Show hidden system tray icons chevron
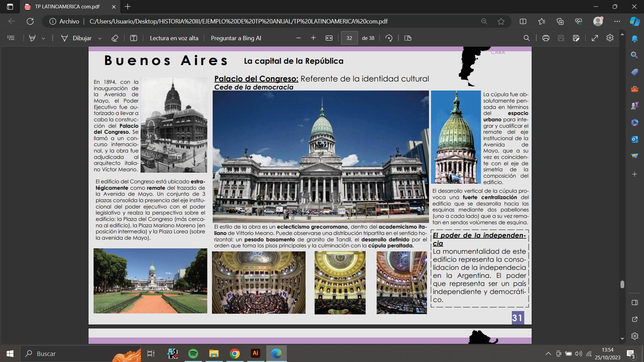The width and height of the screenshot is (644, 362). click(548, 354)
